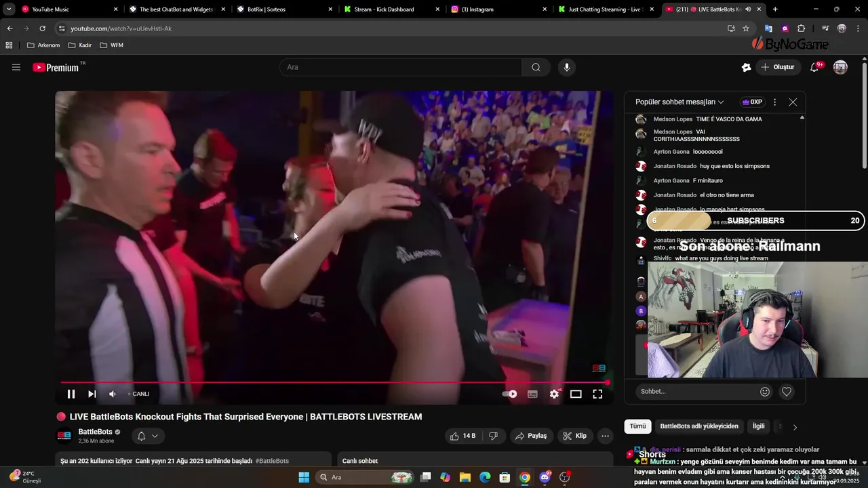Click the Oluştur create button
Screen dimensions: 868x488
[x=778, y=67]
